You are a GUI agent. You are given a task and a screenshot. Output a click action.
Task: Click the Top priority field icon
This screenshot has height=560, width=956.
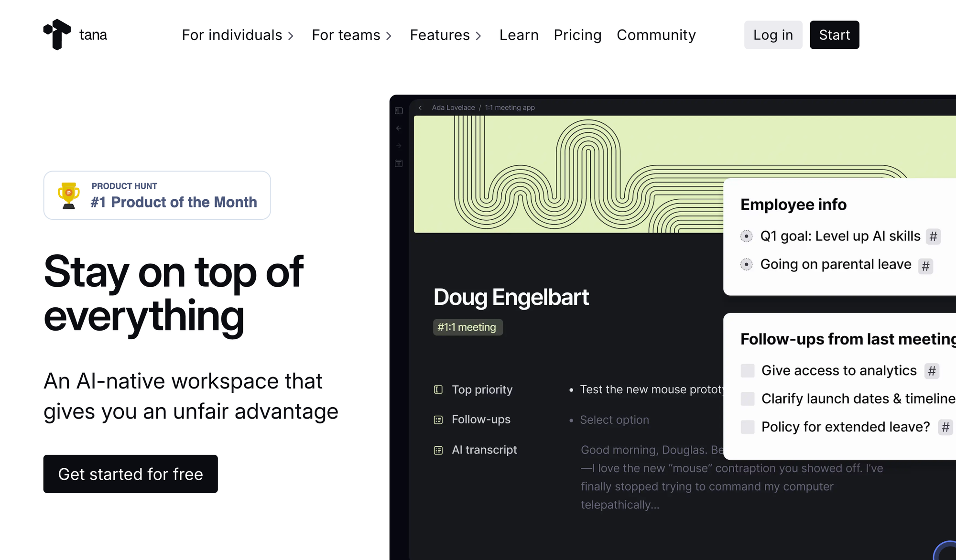(438, 389)
